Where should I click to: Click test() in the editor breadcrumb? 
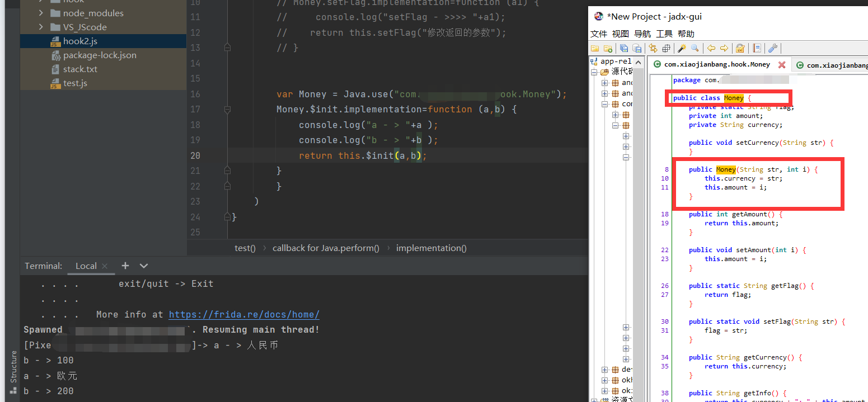click(x=245, y=248)
